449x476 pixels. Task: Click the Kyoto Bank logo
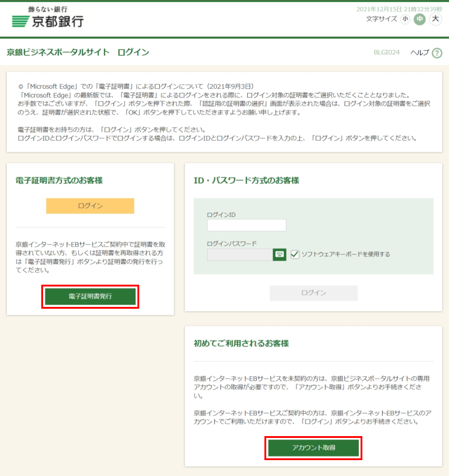[48, 17]
